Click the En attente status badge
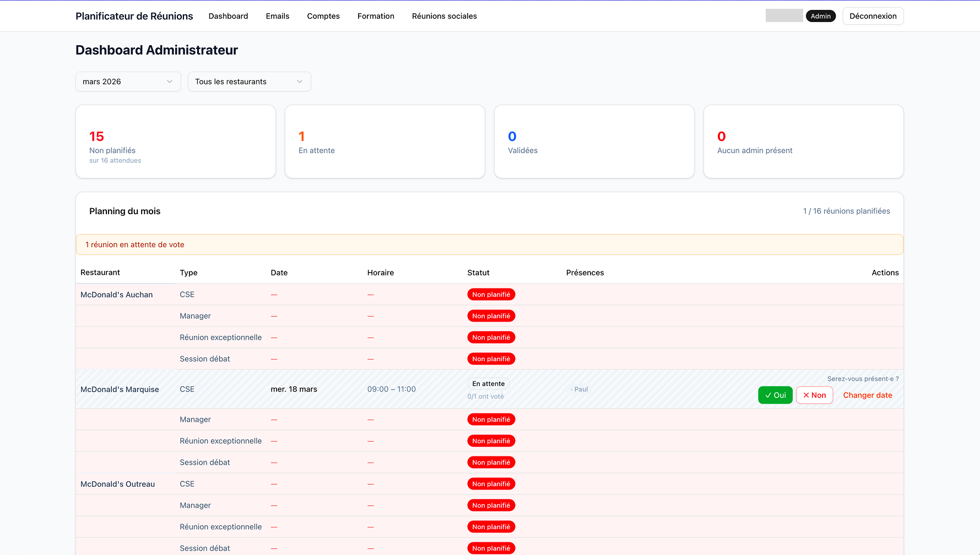Image resolution: width=980 pixels, height=555 pixels. tap(489, 384)
